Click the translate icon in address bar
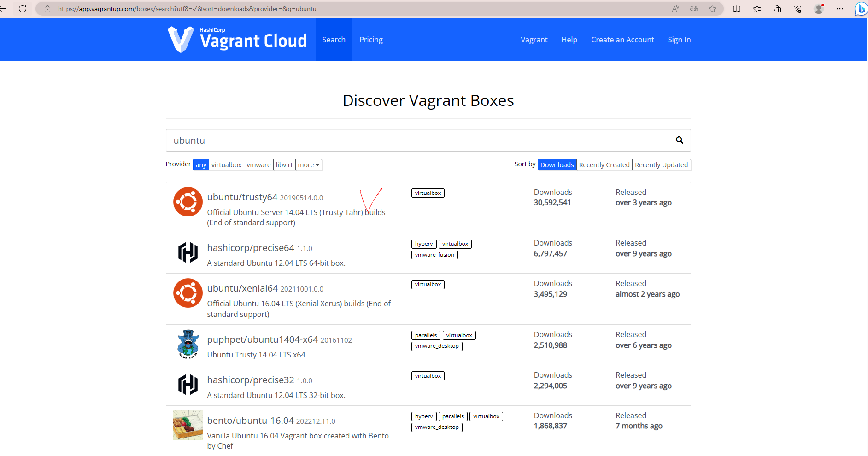Image resolution: width=868 pixels, height=456 pixels. pyautogui.click(x=694, y=9)
